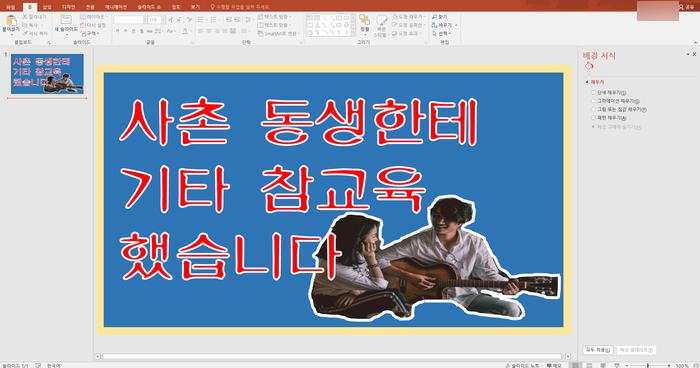Click the Replace (바꾸기) button
Screen dimensions: 700x368
(444, 25)
